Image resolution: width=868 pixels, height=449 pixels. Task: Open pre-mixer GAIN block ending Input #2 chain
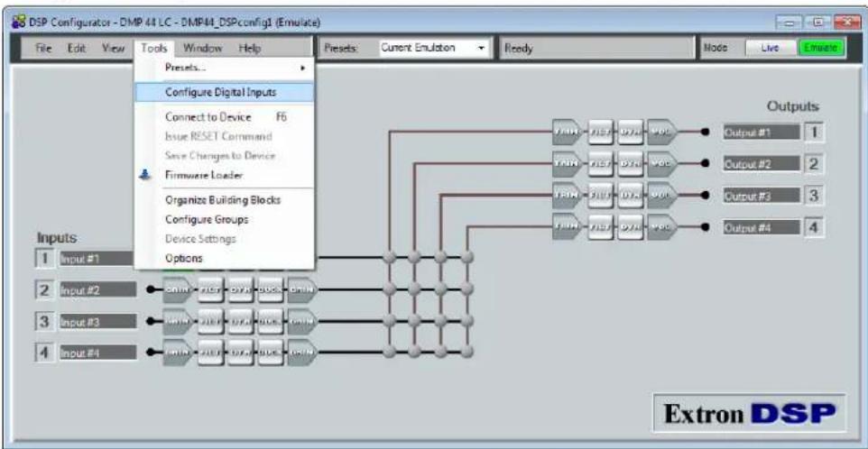click(303, 289)
